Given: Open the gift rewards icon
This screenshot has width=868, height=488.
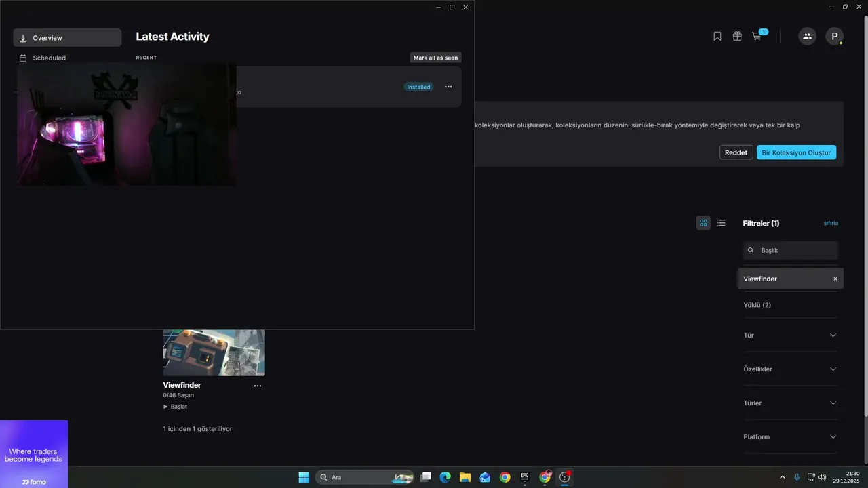Looking at the screenshot, I should pyautogui.click(x=737, y=36).
